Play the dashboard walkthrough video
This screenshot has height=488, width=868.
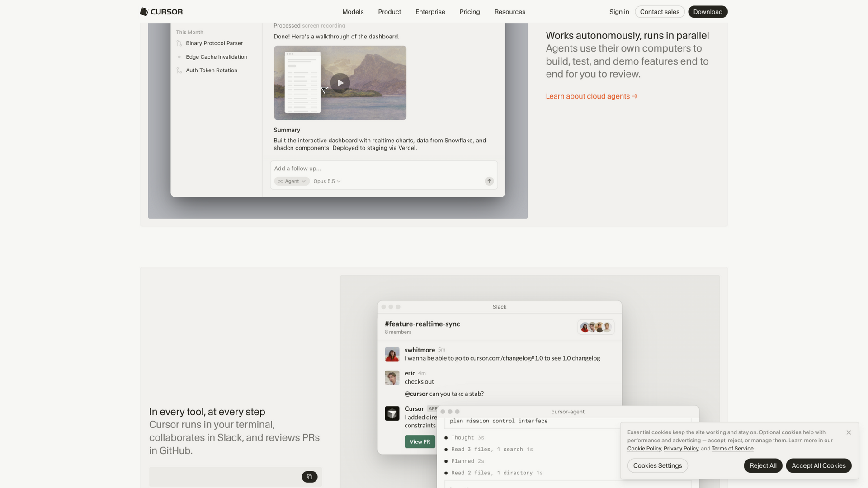(340, 83)
